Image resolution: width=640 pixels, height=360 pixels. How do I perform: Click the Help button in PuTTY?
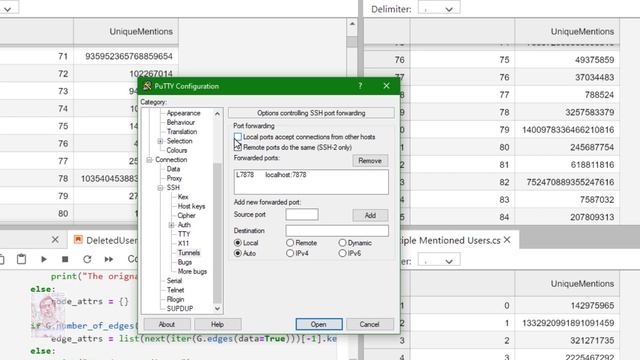click(x=217, y=324)
